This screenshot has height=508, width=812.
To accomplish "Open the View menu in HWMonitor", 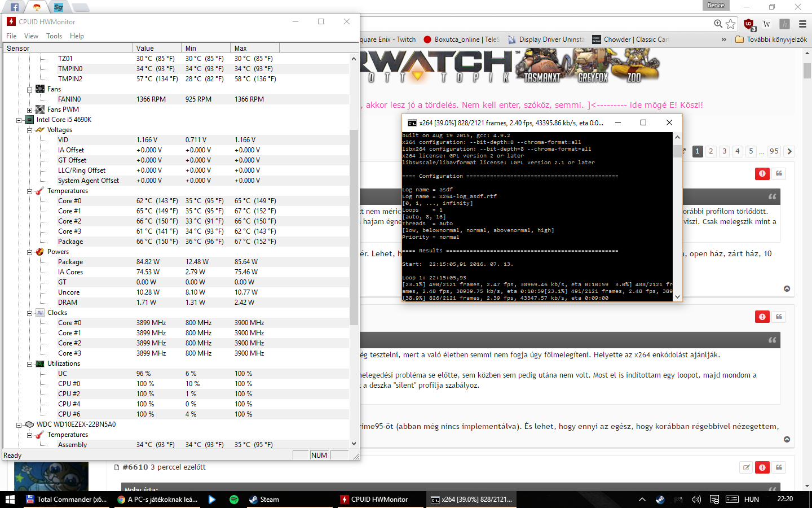I will pos(31,36).
